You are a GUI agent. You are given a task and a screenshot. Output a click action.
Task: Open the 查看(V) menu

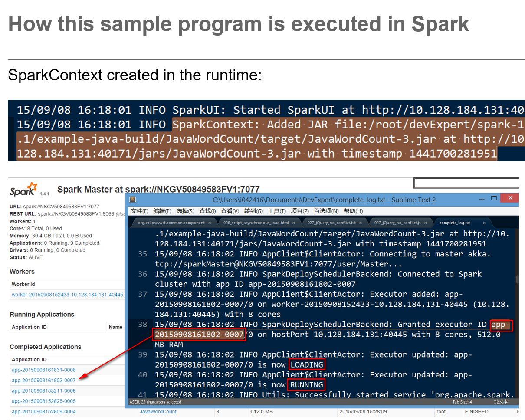click(230, 211)
